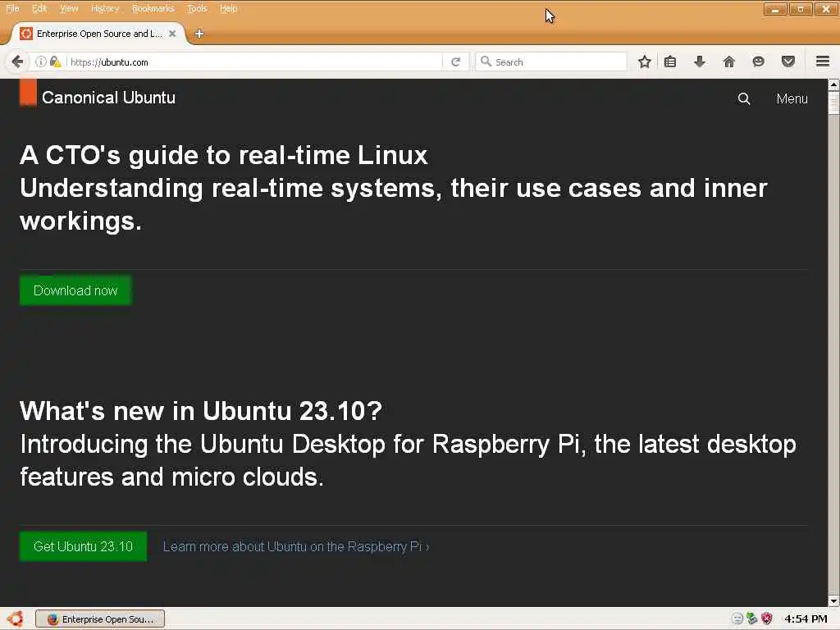Viewport: 840px width, 630px height.
Task: Open Firefox hamburger menu
Action: click(823, 62)
